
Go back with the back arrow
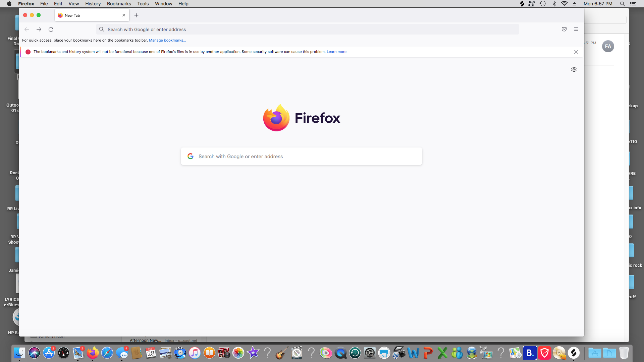tap(27, 29)
